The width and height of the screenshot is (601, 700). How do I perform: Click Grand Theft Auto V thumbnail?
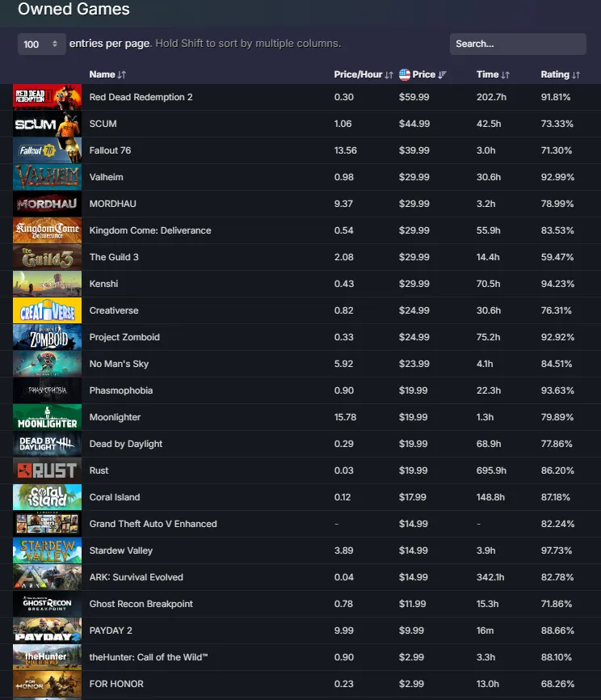tap(48, 524)
